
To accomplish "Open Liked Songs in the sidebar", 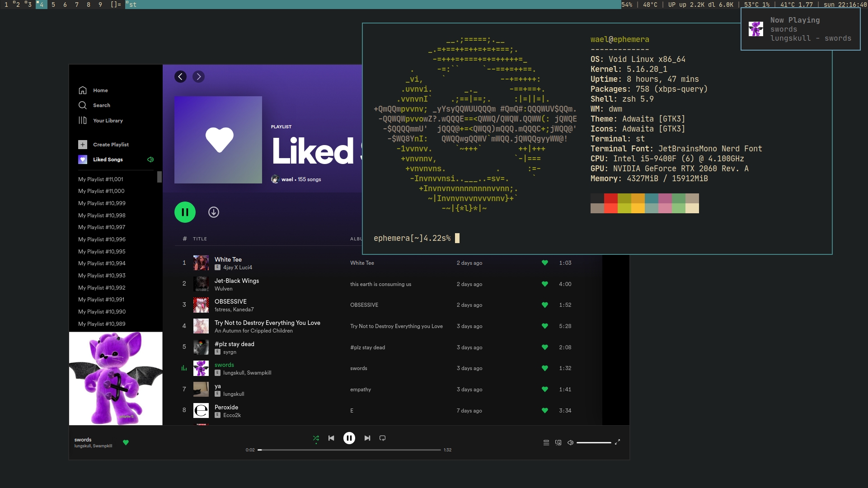I will tap(108, 160).
